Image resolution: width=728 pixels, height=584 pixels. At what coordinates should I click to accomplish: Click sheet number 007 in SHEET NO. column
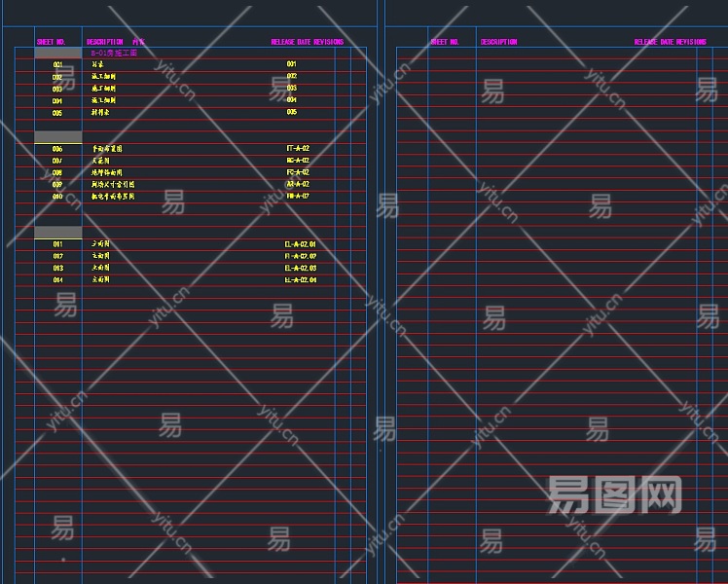(57, 162)
